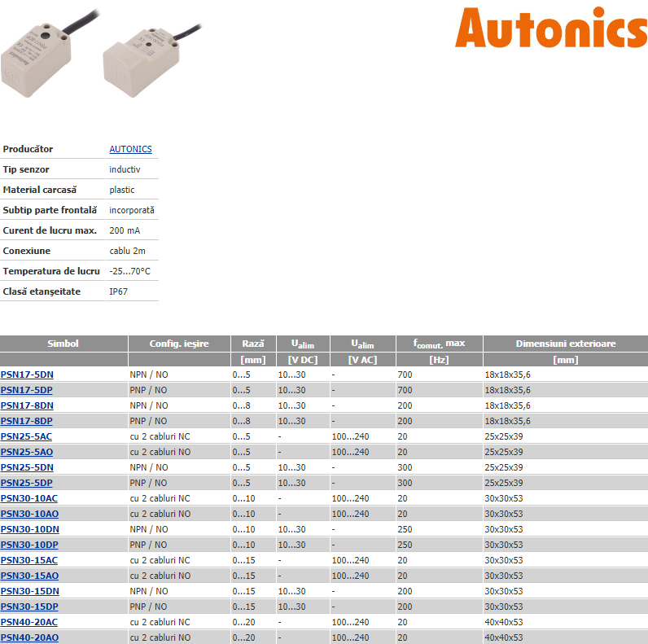
Task: Open product PSN25-5AO
Action: pyautogui.click(x=27, y=452)
